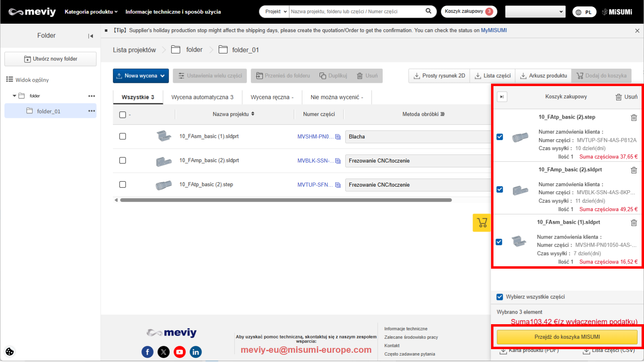Open the Kategoria produktu dropdown

pyautogui.click(x=91, y=12)
